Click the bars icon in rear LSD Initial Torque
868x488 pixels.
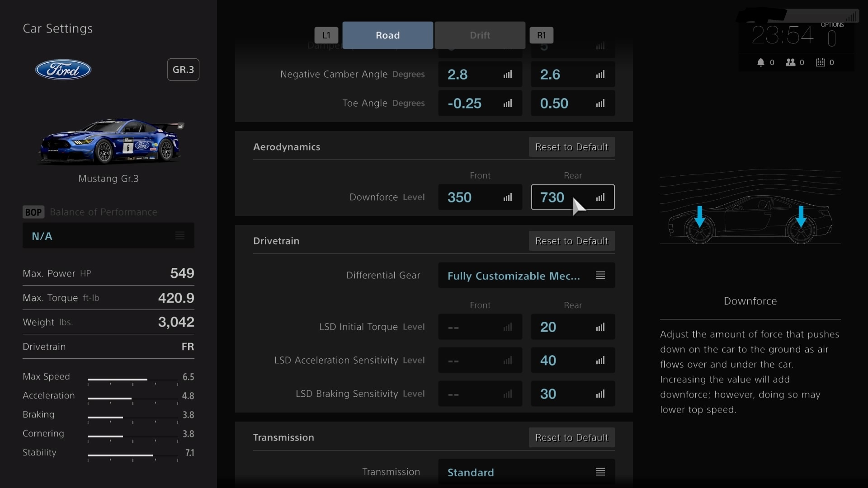600,327
